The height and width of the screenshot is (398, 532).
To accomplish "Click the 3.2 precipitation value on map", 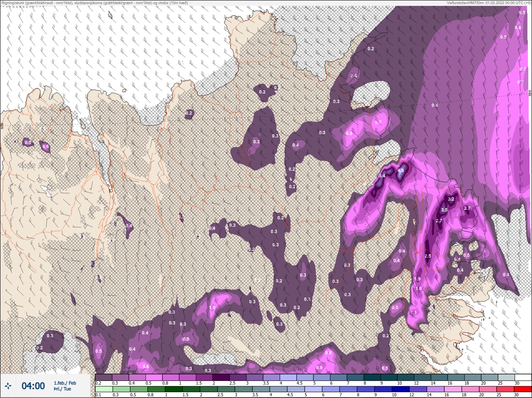I will 451,199.
